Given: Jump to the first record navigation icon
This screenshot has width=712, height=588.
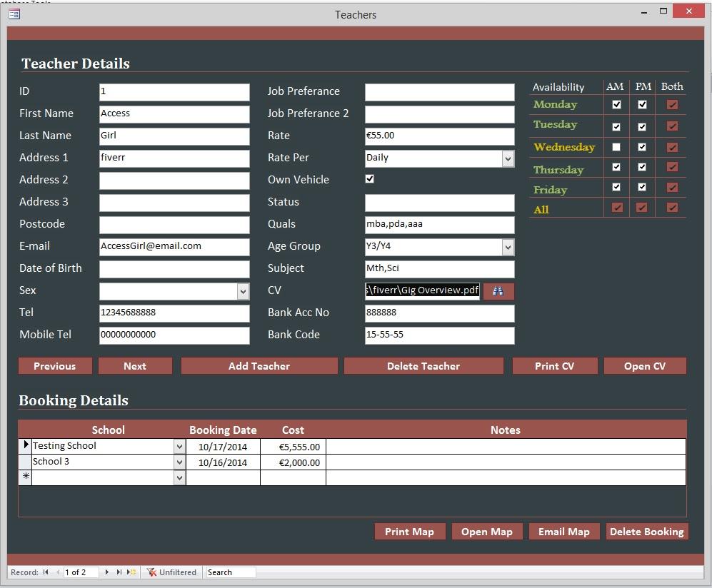Looking at the screenshot, I should [44, 572].
